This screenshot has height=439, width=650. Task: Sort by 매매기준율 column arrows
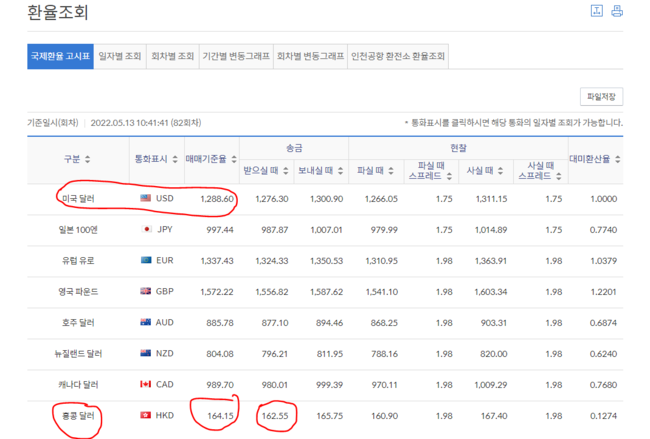point(235,160)
